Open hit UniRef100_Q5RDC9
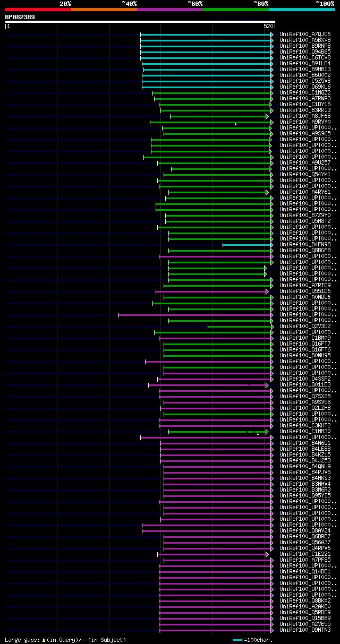 (305, 612)
